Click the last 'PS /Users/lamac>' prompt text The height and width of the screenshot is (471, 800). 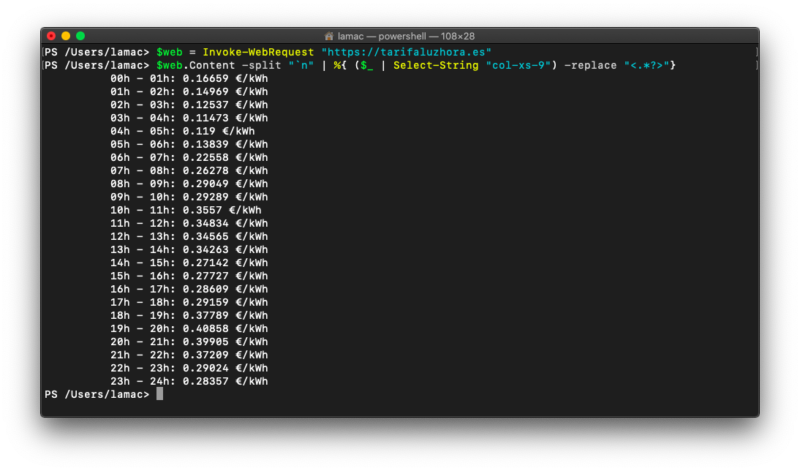97,394
